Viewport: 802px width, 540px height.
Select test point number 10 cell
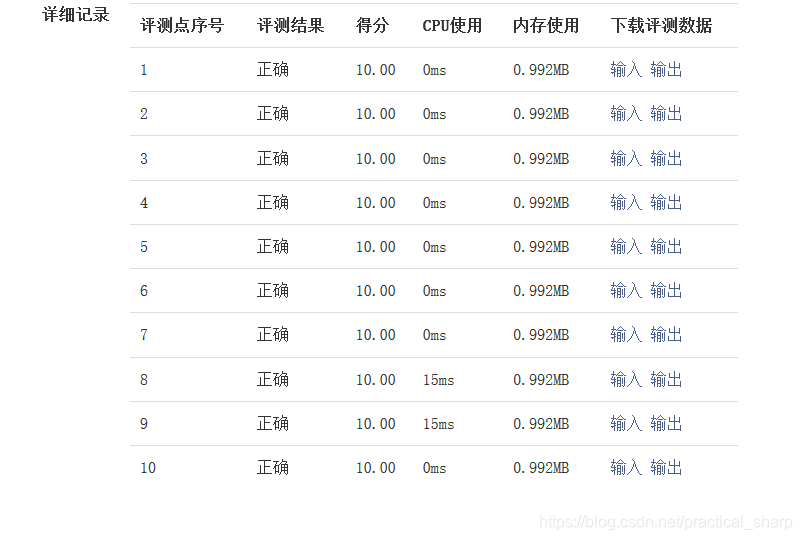pyautogui.click(x=148, y=468)
